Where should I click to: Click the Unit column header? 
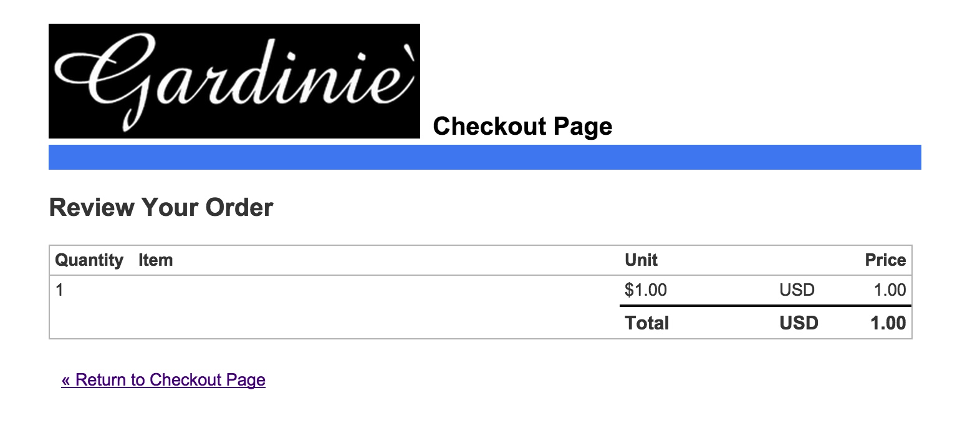click(x=641, y=260)
